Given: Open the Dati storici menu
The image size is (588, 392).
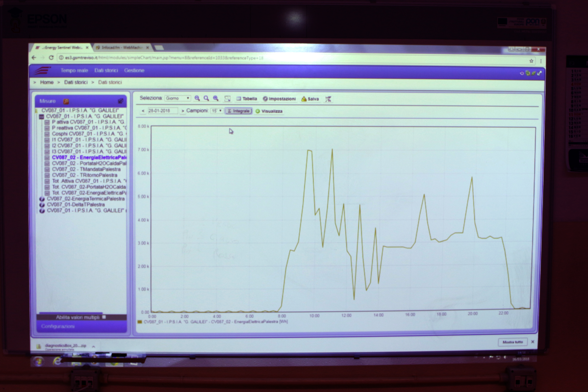Looking at the screenshot, I should (106, 71).
